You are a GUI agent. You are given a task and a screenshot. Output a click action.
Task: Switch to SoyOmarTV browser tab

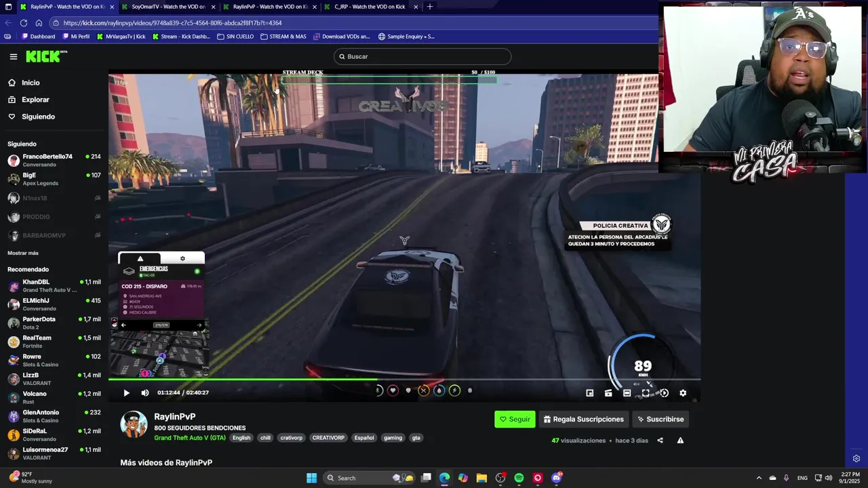pyautogui.click(x=167, y=7)
